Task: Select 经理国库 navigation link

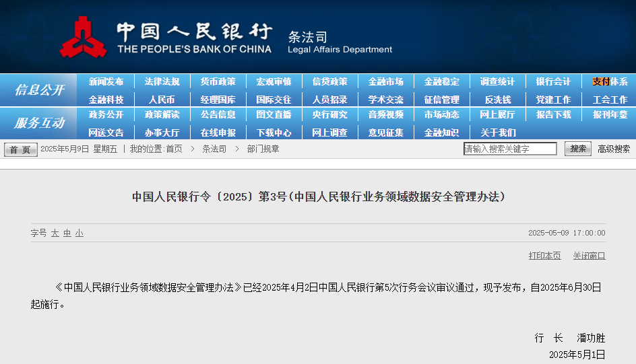Action: pyautogui.click(x=218, y=100)
